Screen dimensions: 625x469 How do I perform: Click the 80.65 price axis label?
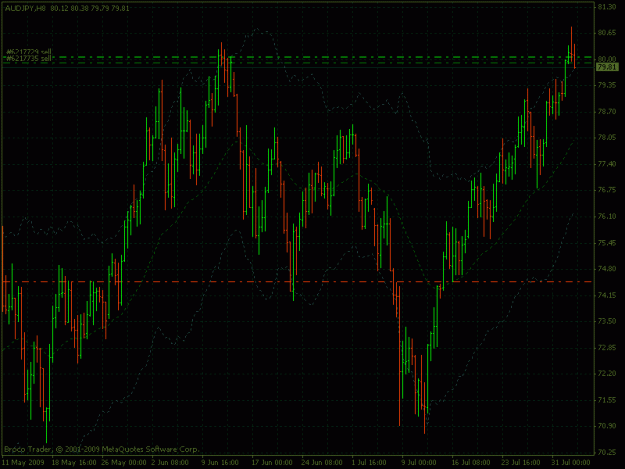607,33
